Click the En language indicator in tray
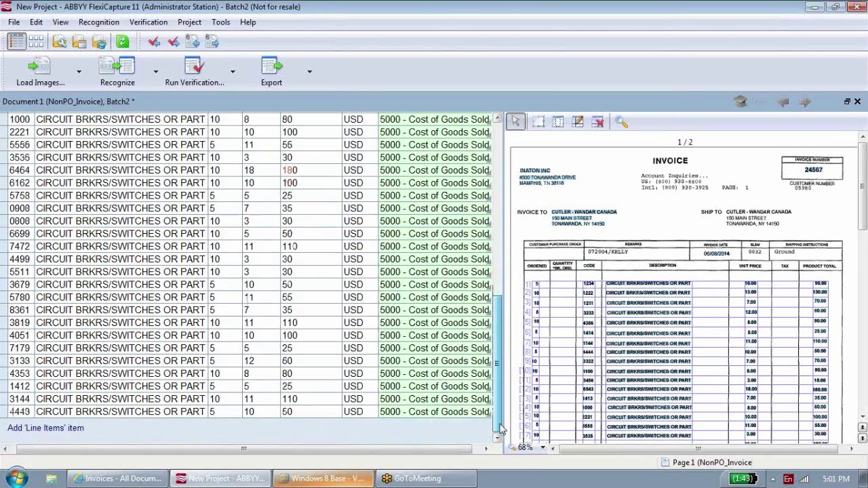The image size is (868, 488). (788, 479)
